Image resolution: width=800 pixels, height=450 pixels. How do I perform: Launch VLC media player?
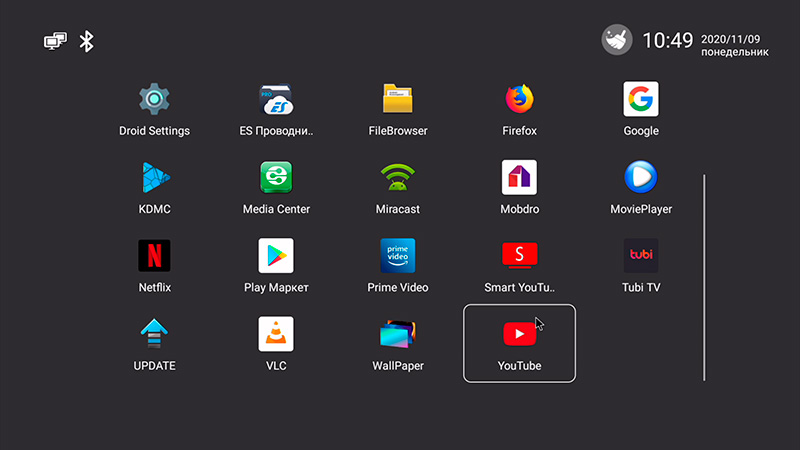(276, 334)
